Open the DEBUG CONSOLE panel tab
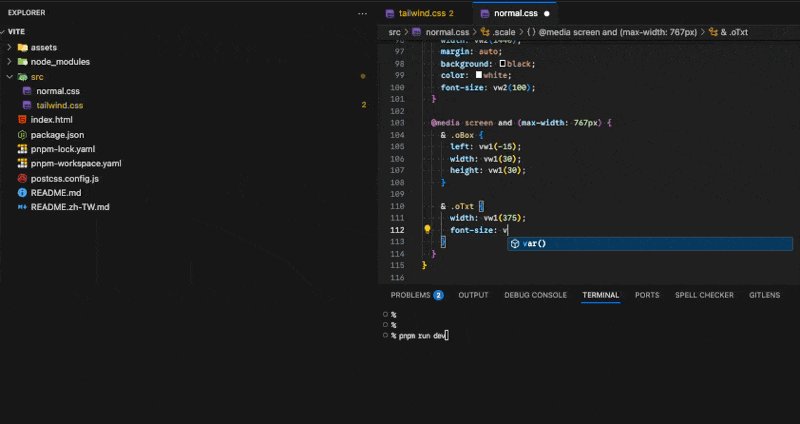The width and height of the screenshot is (800, 424). click(535, 295)
